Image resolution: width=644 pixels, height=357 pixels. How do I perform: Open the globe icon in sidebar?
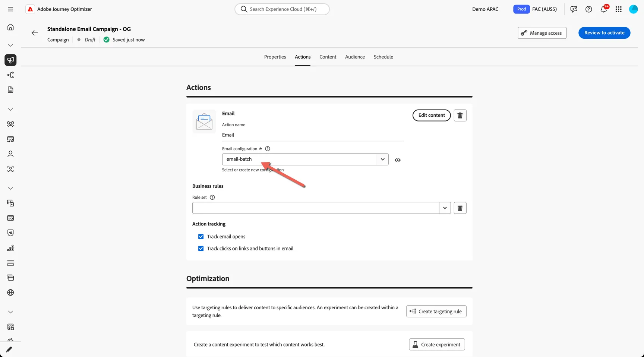pyautogui.click(x=10, y=293)
